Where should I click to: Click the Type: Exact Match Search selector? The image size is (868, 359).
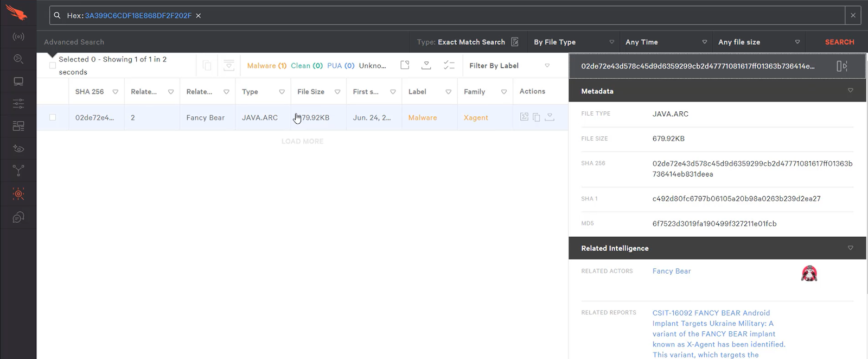pos(468,42)
